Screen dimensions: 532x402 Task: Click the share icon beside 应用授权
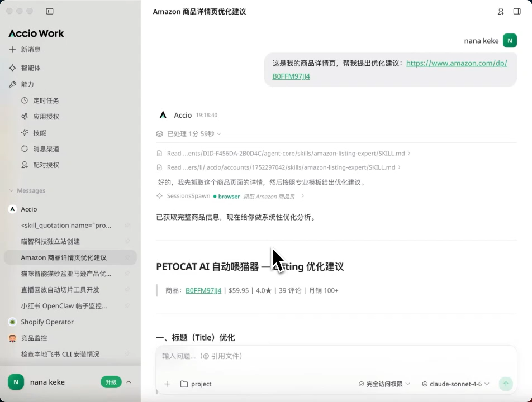(25, 117)
